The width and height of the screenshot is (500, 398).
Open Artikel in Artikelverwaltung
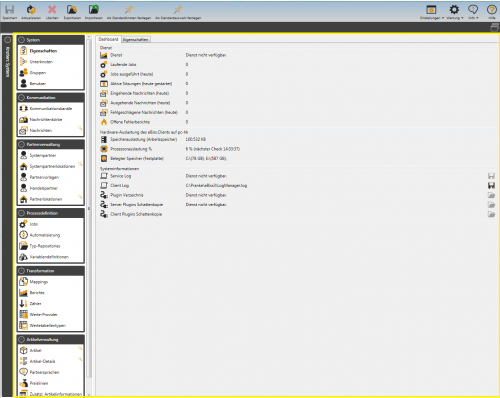(35, 351)
